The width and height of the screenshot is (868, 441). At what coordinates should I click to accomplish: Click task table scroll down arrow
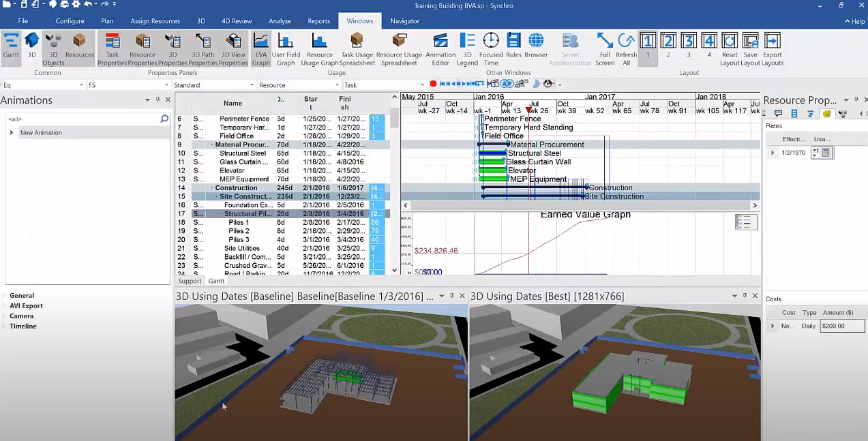pos(394,271)
